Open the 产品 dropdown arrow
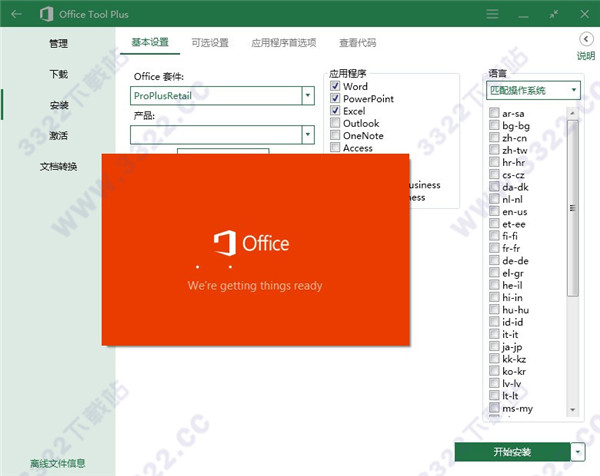This screenshot has width=600, height=476. click(x=308, y=135)
